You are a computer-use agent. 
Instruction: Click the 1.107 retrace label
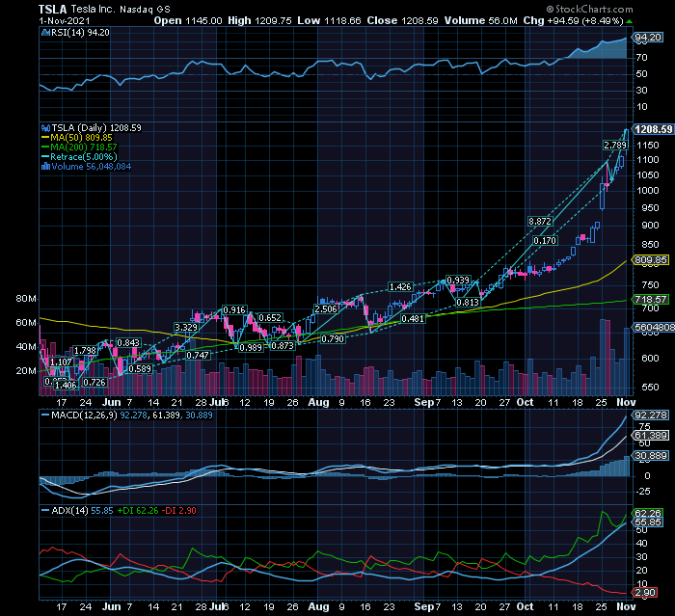point(61,362)
